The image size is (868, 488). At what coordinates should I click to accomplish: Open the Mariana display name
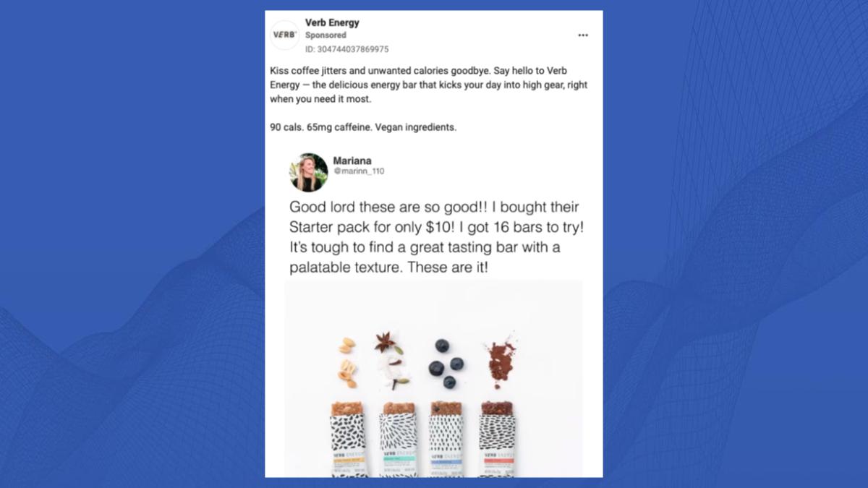pos(352,160)
